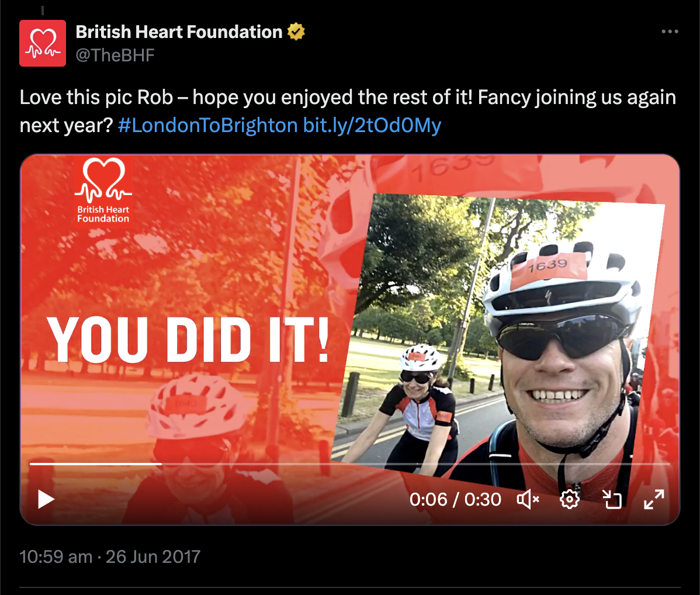Screen dimensions: 700x595
Task: Open the #LondonToBrighton hashtag
Action: point(207,126)
